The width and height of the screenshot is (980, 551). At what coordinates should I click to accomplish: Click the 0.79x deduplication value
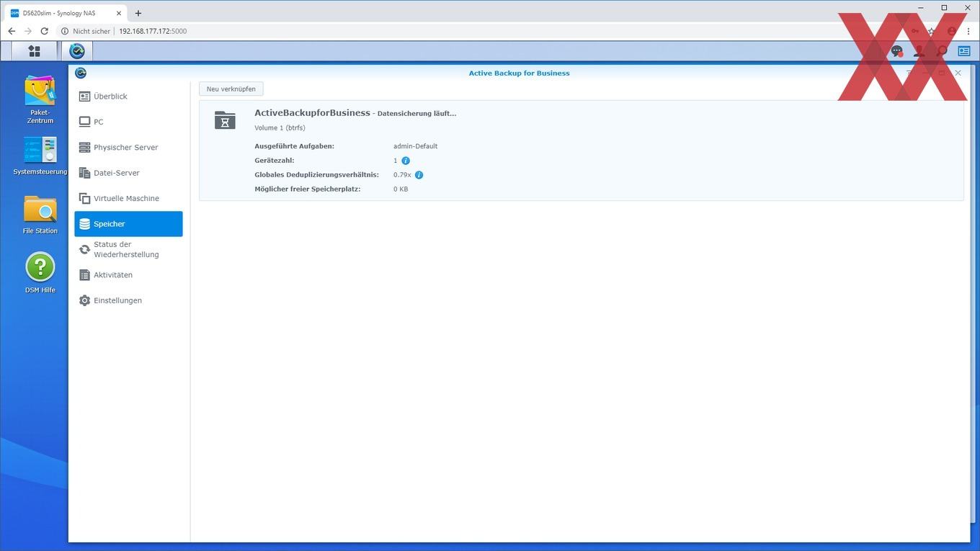point(402,175)
